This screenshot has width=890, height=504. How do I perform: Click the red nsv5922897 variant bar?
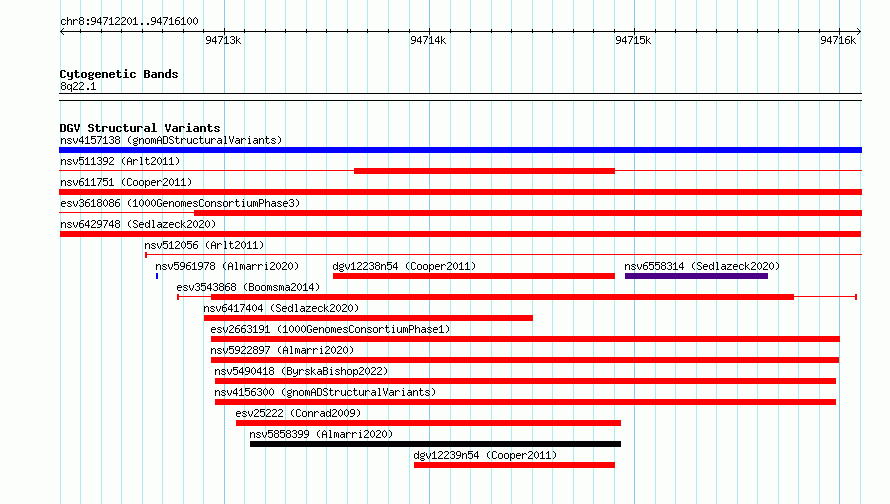tap(525, 360)
